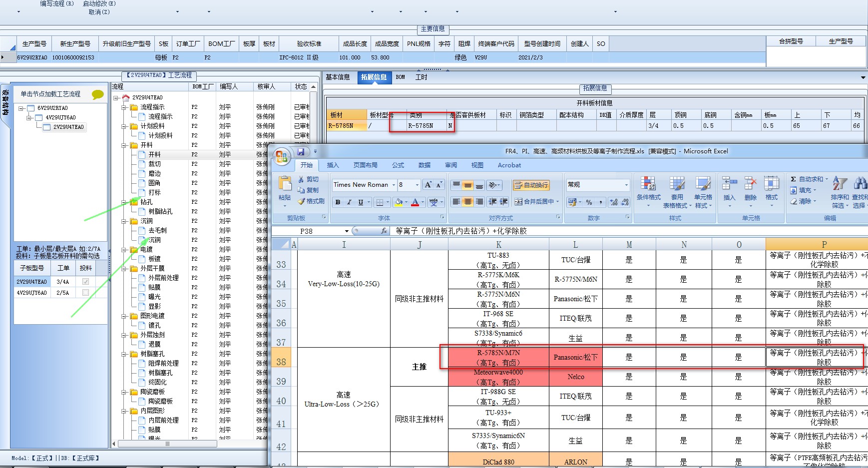Viewport: 868px width, 468px height.
Task: Toggle Italic formatting in Excel
Action: [x=349, y=202]
